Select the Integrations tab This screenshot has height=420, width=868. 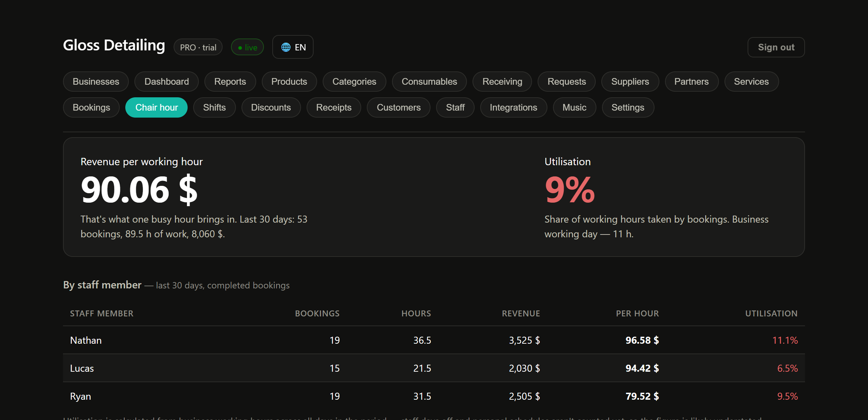pyautogui.click(x=513, y=107)
